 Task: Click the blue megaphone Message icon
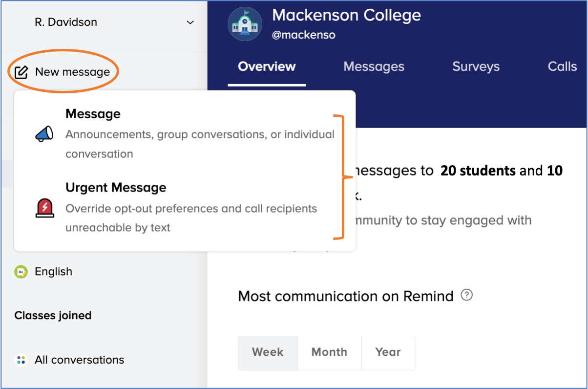[x=44, y=134]
